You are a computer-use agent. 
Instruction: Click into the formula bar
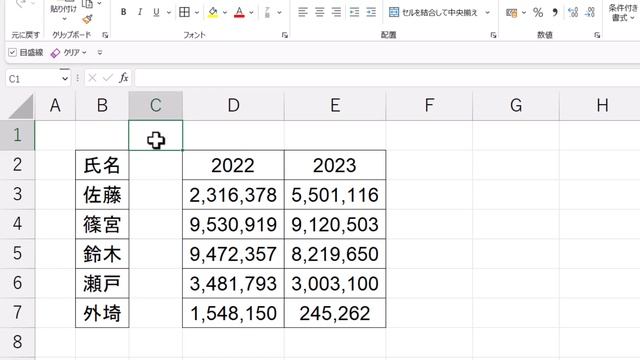tap(387, 78)
